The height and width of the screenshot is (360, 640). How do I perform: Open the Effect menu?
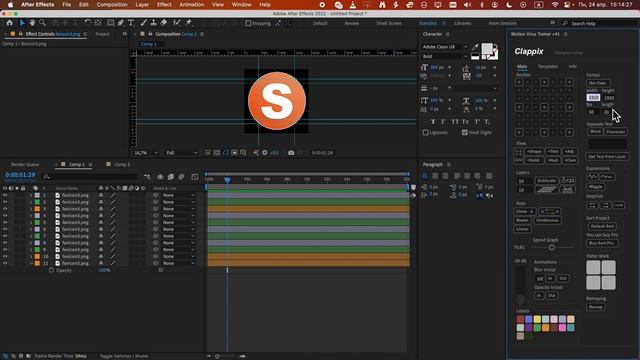[x=164, y=5]
